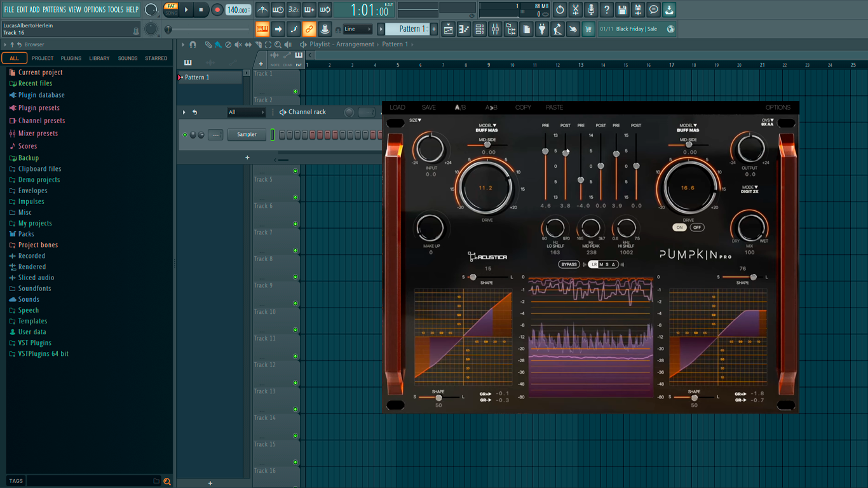Screen dimensions: 868x488
Task: Show the mixer window icon
Action: coord(495,29)
